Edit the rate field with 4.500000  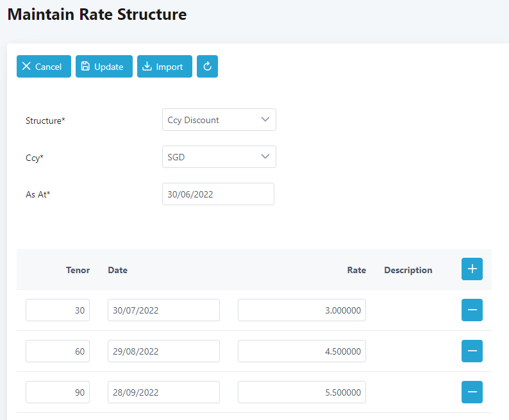pos(301,351)
